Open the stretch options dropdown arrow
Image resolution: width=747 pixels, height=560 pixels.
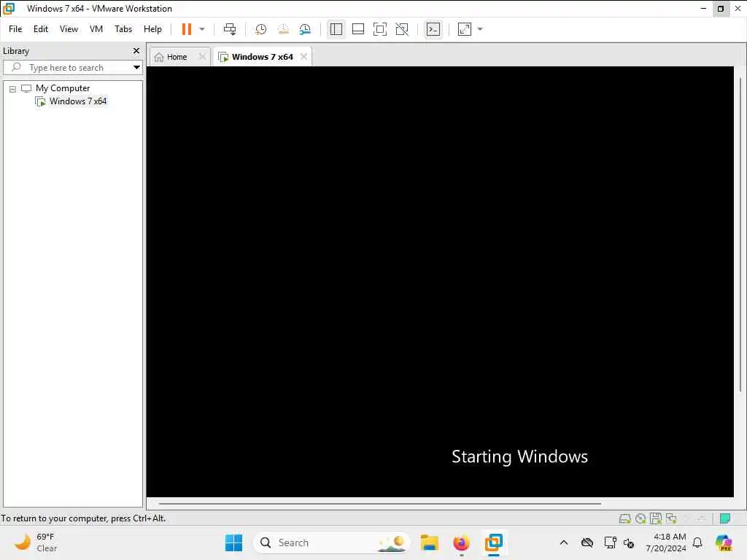(x=480, y=29)
